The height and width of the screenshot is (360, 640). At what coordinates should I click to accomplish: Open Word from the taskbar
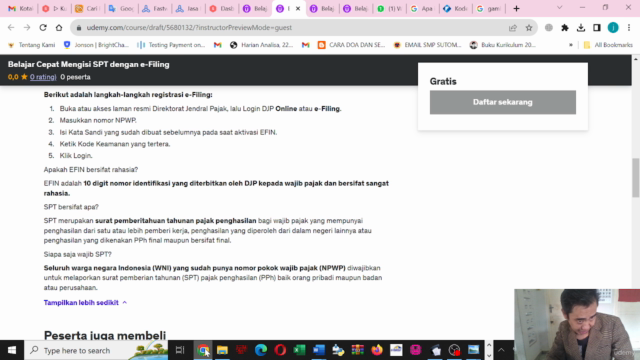click(x=319, y=350)
